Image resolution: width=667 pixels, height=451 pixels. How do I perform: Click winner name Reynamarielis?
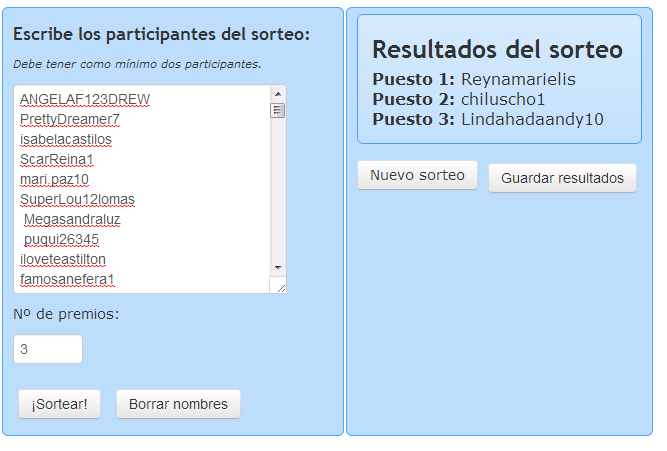[x=518, y=79]
